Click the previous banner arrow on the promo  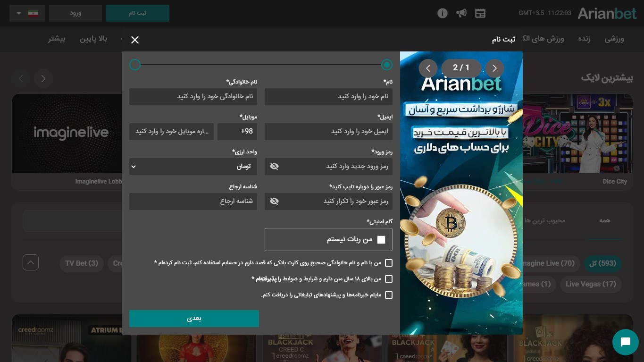428,68
